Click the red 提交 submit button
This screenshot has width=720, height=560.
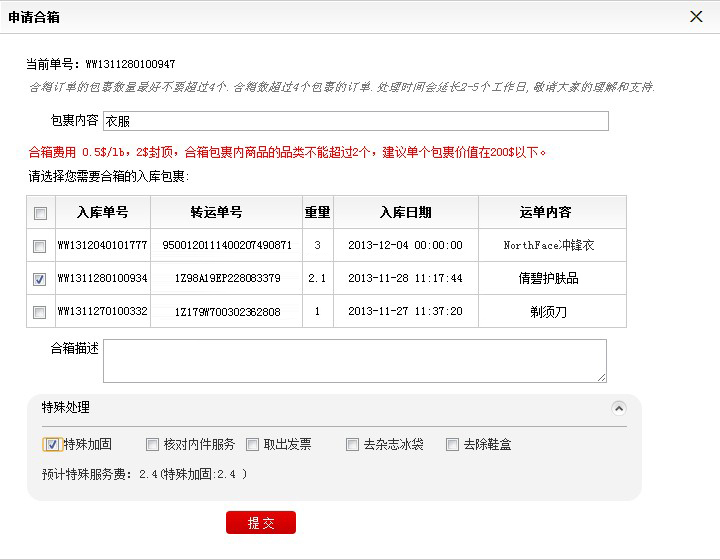pyautogui.click(x=261, y=523)
